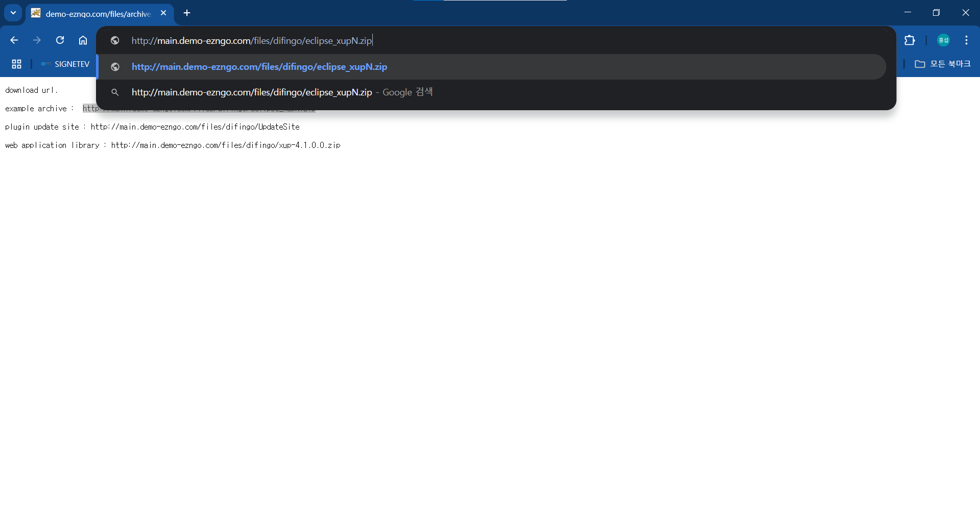
Task: Close the demo-ezngo.com tab
Action: [163, 13]
